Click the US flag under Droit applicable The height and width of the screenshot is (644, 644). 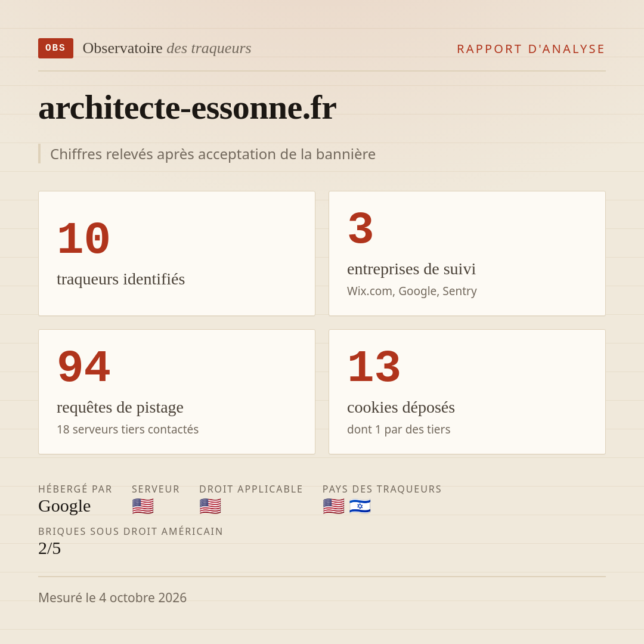pos(210,506)
